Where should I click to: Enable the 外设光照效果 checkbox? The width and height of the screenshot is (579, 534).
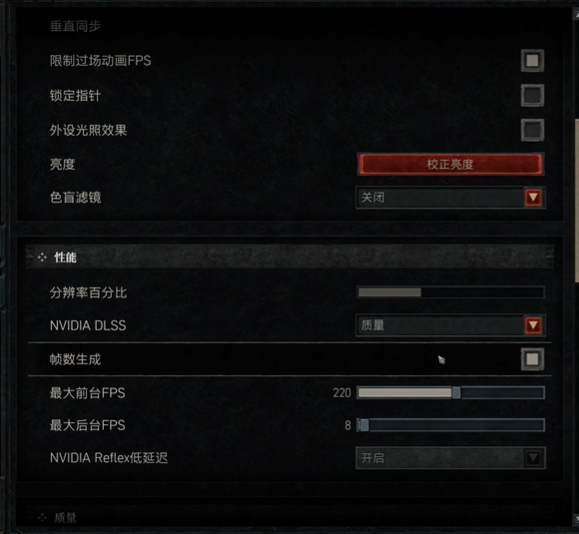(532, 130)
